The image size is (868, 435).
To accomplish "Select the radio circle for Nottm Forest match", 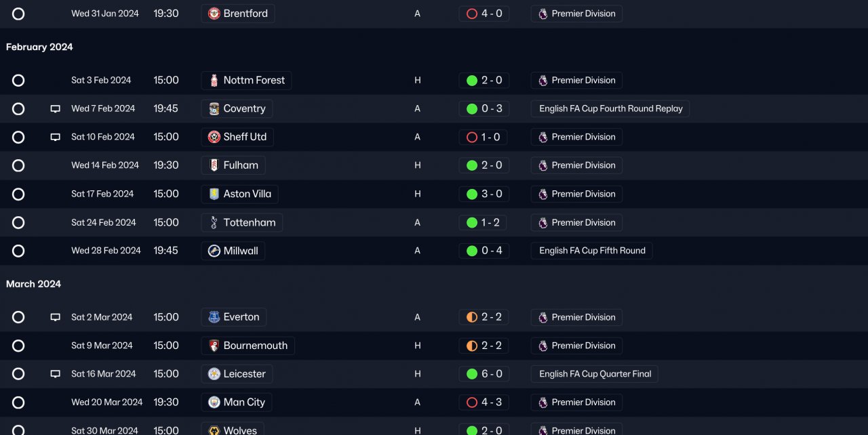I will (x=18, y=81).
